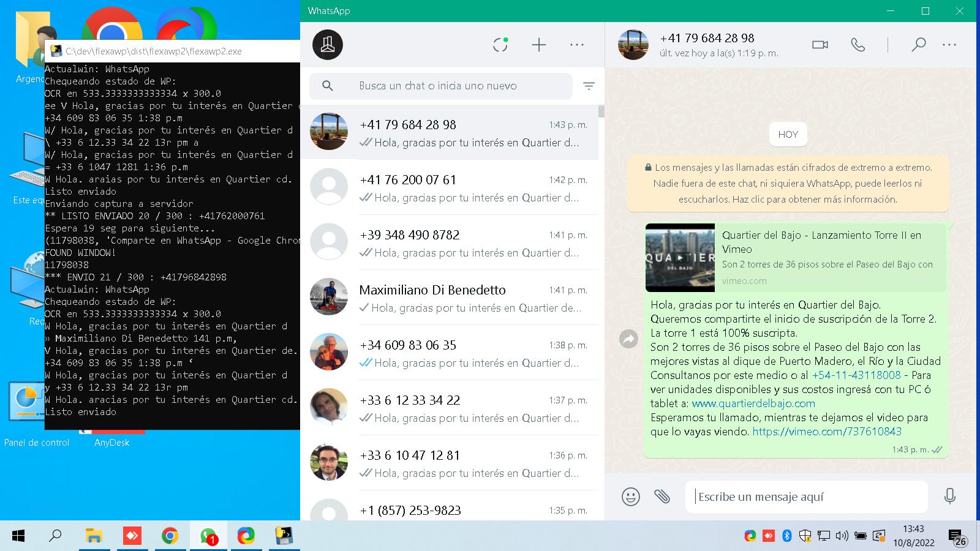Click avatar of +33 6 10 47 12 81

(x=329, y=462)
